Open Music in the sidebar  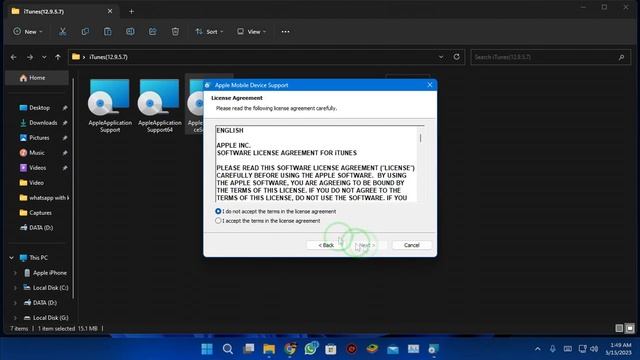click(37, 153)
